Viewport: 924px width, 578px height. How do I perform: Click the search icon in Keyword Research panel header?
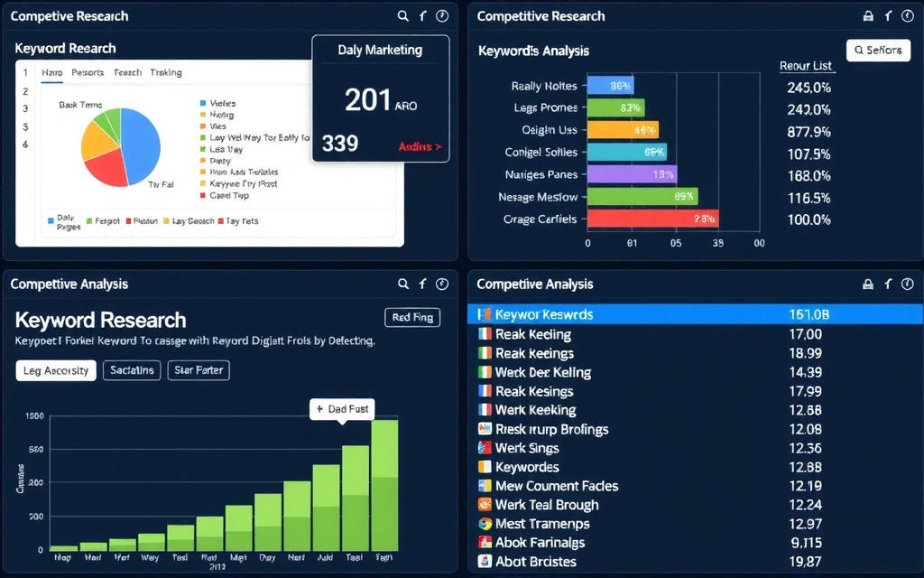pos(403,15)
